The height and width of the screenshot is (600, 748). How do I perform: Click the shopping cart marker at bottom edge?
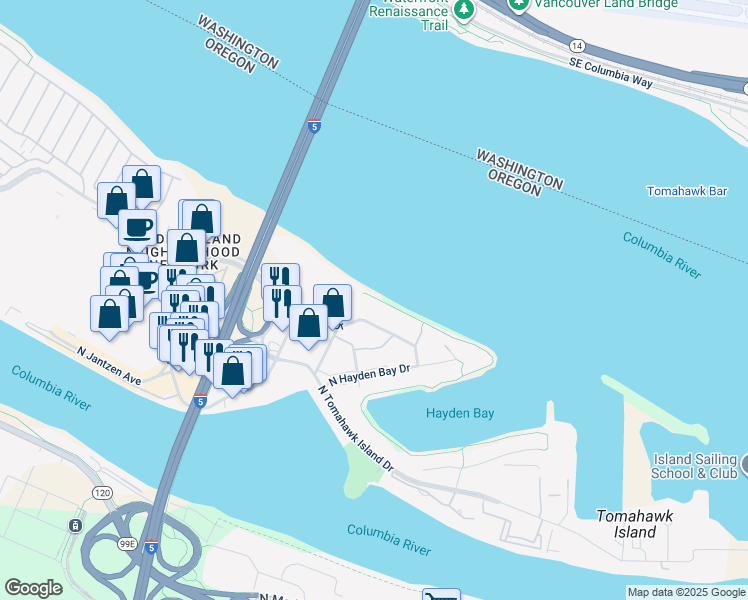coord(441,595)
